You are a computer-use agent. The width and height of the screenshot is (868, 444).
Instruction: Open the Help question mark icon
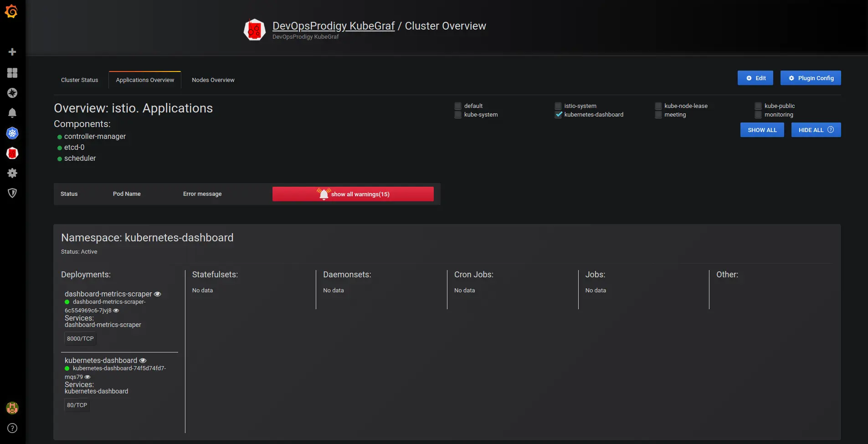(x=12, y=428)
